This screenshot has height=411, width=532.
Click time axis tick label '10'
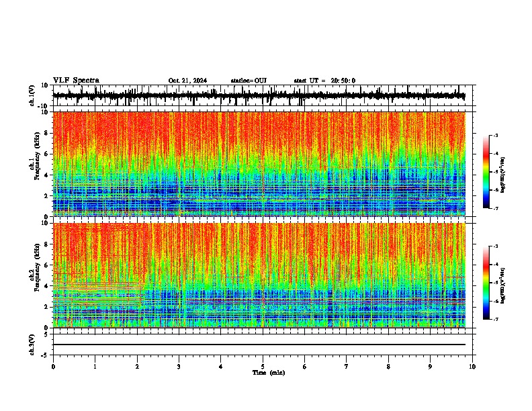(x=472, y=367)
